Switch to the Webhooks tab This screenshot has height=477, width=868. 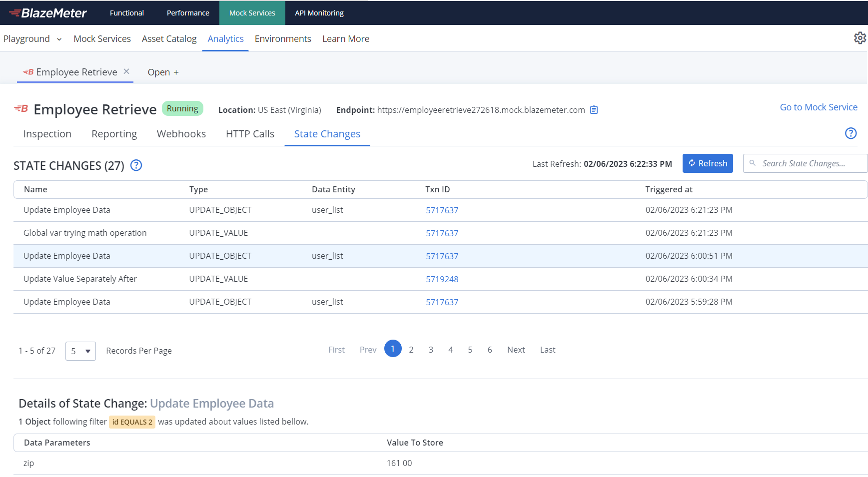pyautogui.click(x=181, y=134)
